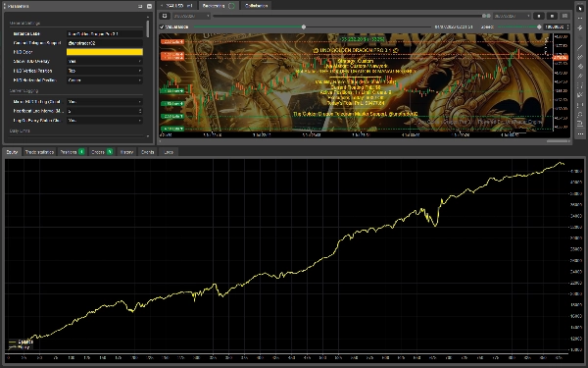This screenshot has width=588, height=368.
Task: Click the green Orders count badge
Action: [x=110, y=152]
